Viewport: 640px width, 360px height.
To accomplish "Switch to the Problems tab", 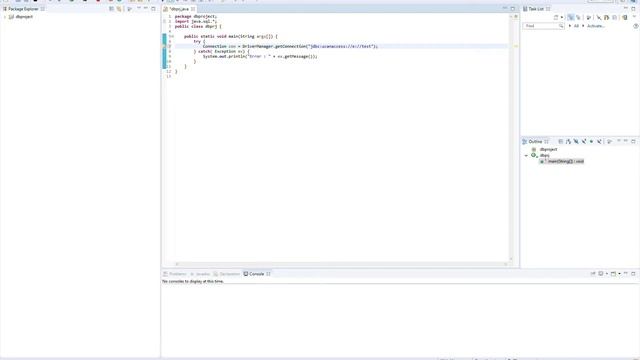I will pos(177,274).
